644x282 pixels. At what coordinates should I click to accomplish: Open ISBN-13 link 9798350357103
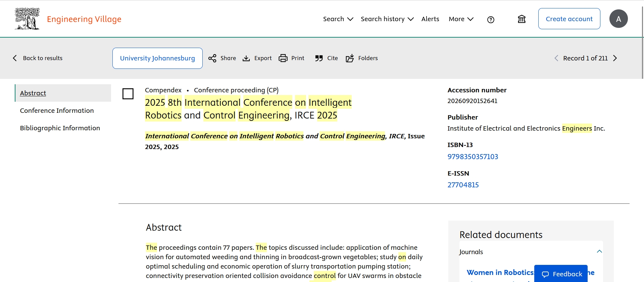point(473,156)
